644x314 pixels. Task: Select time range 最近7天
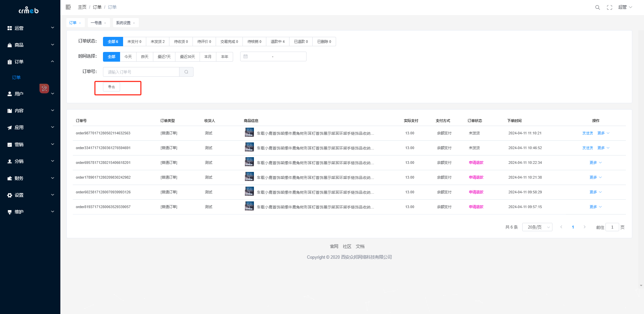click(164, 57)
